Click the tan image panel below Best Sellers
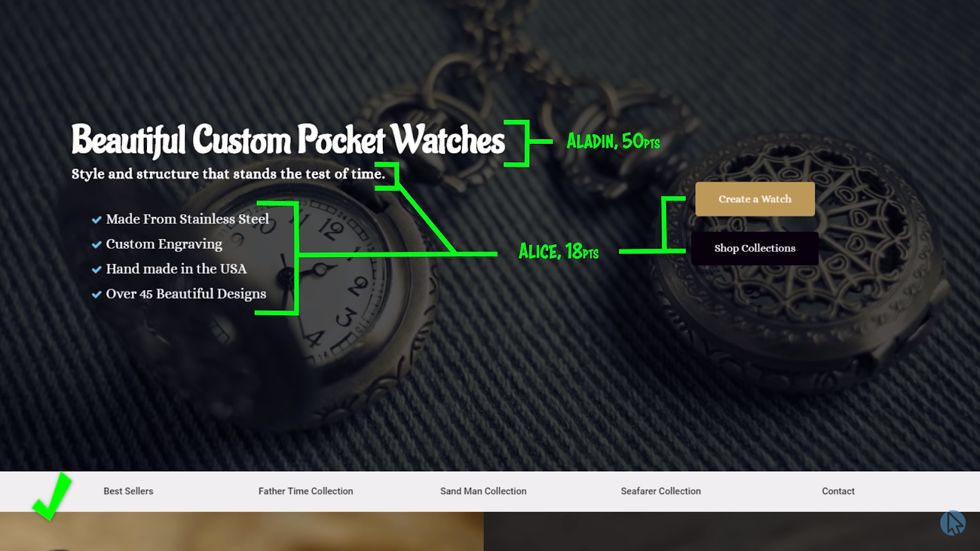This screenshot has width=980, height=551. point(242,531)
